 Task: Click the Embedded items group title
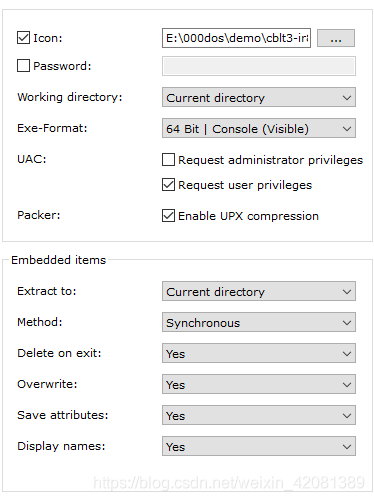click(x=58, y=260)
